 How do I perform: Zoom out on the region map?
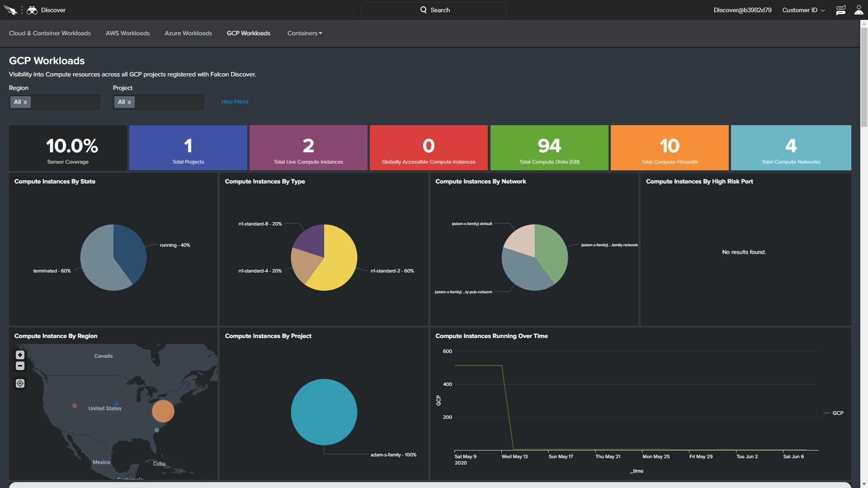point(20,366)
